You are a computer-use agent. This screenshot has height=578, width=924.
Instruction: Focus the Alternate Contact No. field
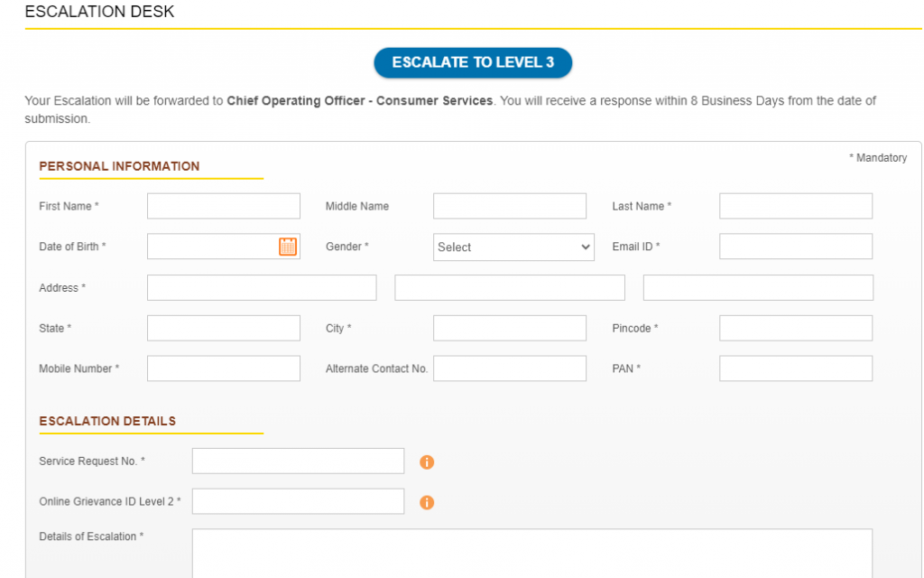[510, 368]
